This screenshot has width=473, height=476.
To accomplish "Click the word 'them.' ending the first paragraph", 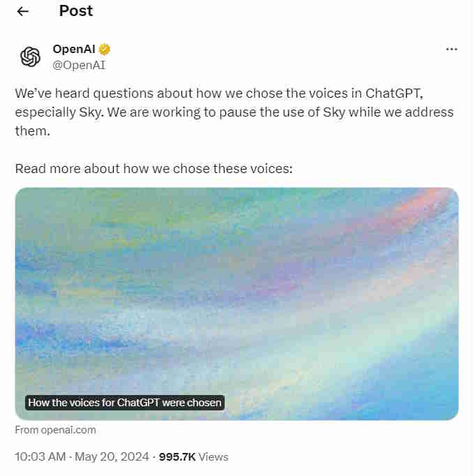I will 33,131.
